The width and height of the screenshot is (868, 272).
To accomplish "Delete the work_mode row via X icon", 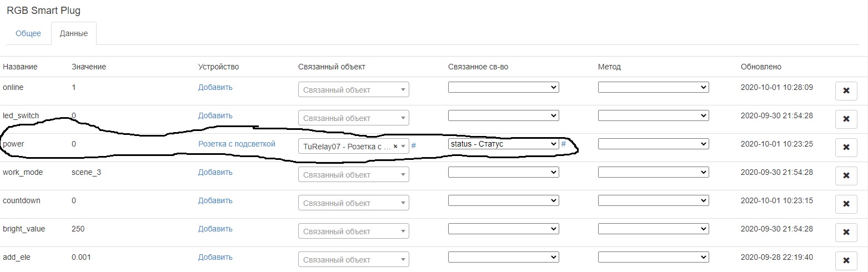I will 846,175.
